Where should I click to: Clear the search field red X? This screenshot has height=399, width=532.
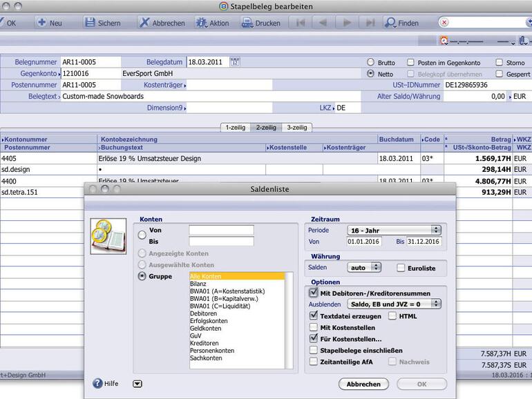tap(444, 22)
